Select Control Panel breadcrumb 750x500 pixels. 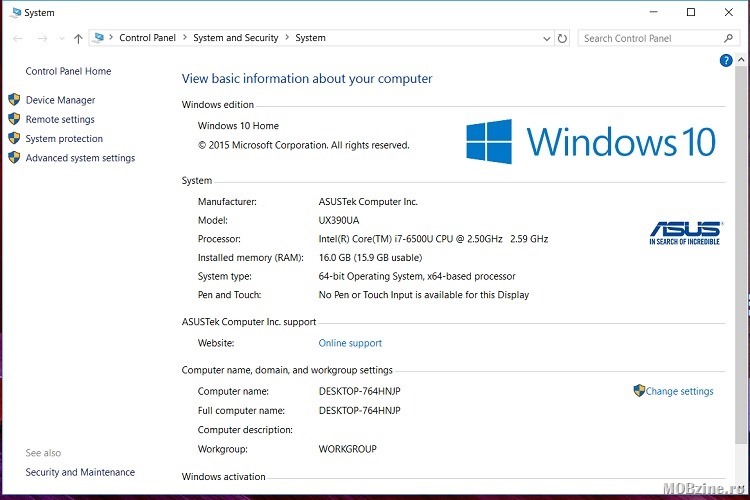(x=147, y=38)
